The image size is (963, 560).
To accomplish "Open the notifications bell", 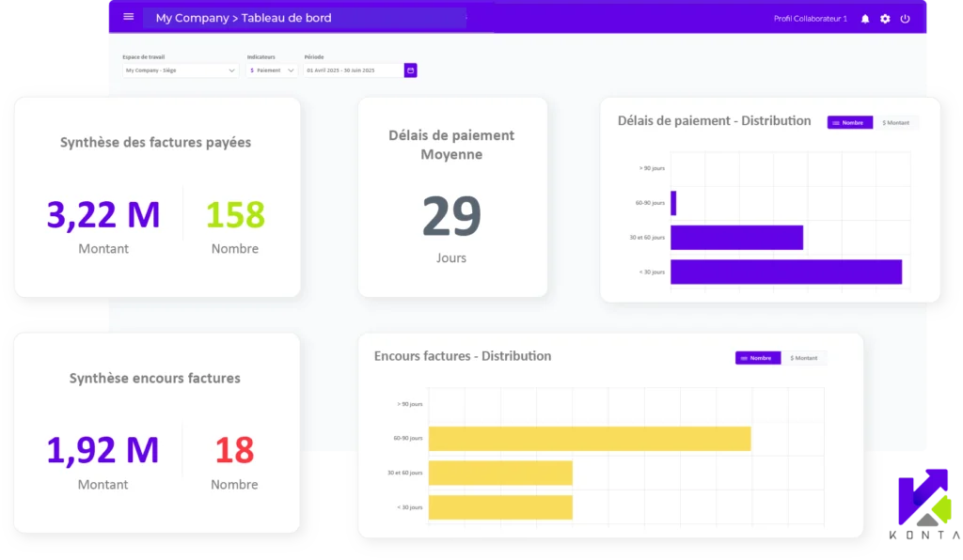I will click(x=865, y=19).
